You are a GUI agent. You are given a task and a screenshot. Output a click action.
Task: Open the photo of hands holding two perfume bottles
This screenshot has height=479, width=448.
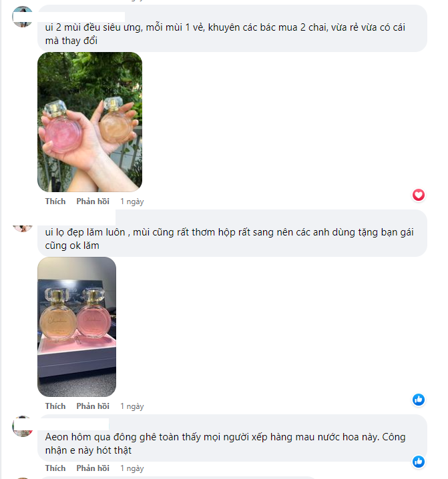89,122
